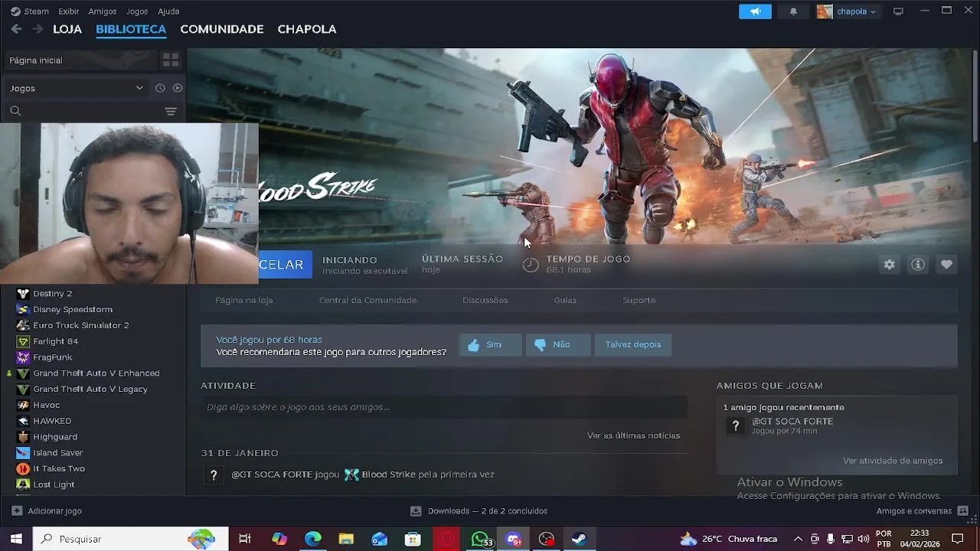
Task: Open the Jogos library filter dropdown
Action: click(x=77, y=88)
